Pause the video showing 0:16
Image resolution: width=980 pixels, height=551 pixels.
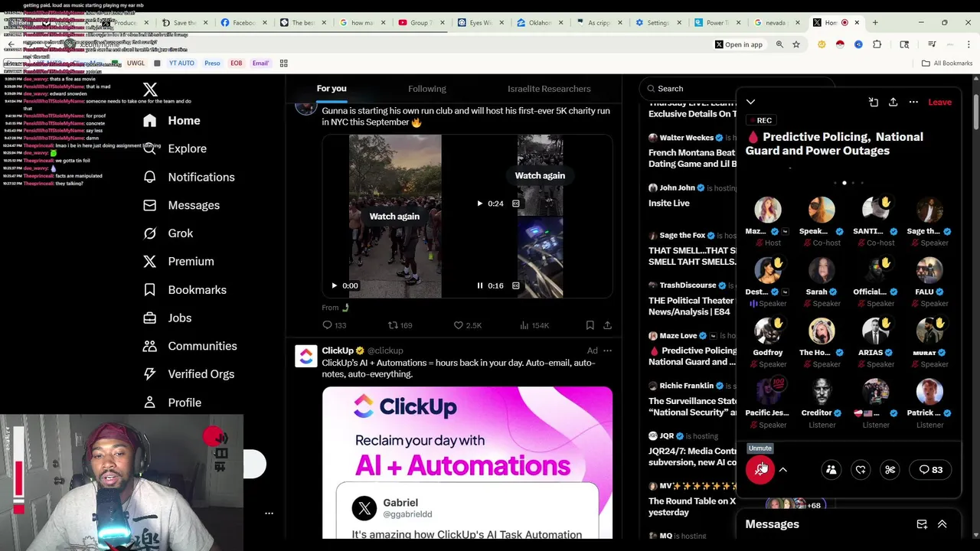(x=480, y=285)
